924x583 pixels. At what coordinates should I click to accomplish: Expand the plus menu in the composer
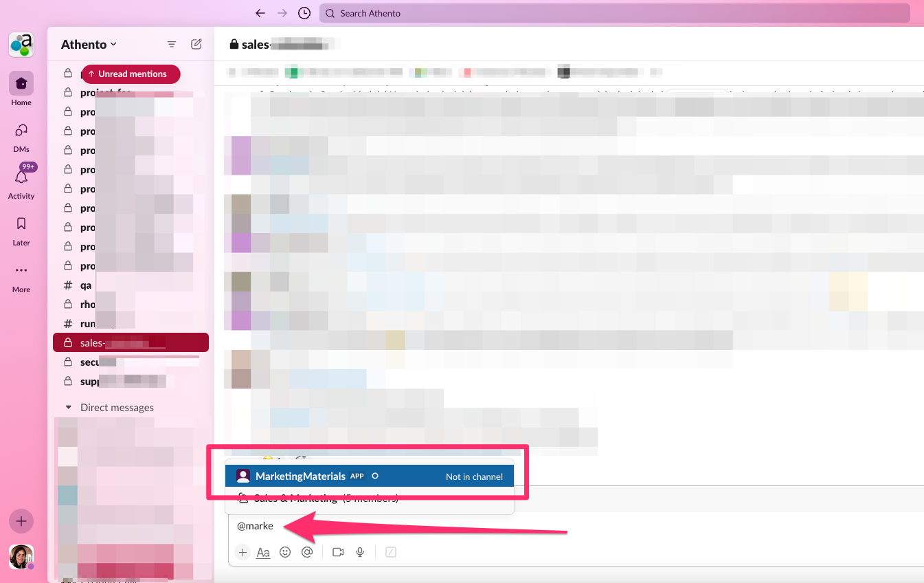point(242,552)
